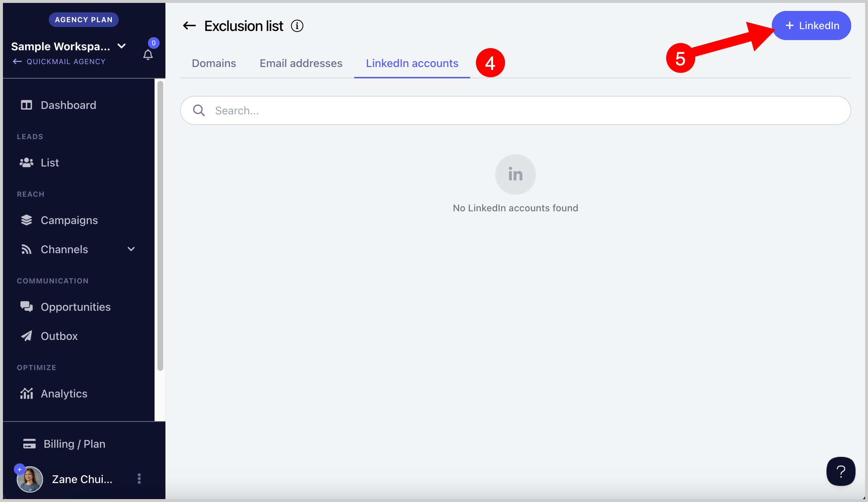
Task: Click the back arrow beside Exclusion list
Action: [x=189, y=26]
